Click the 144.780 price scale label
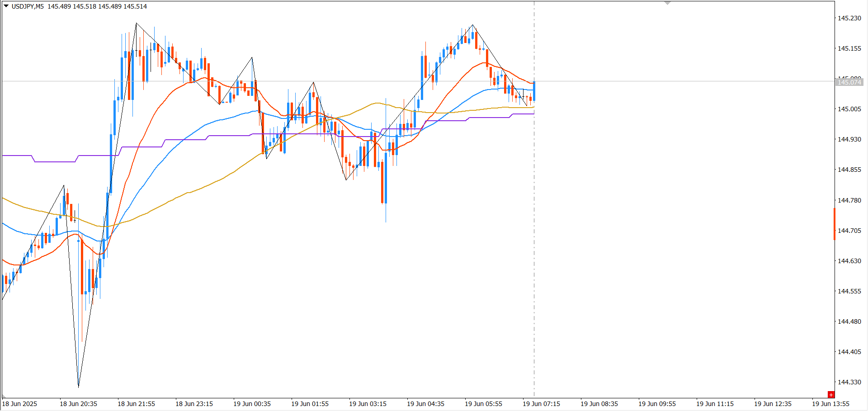 pyautogui.click(x=849, y=200)
